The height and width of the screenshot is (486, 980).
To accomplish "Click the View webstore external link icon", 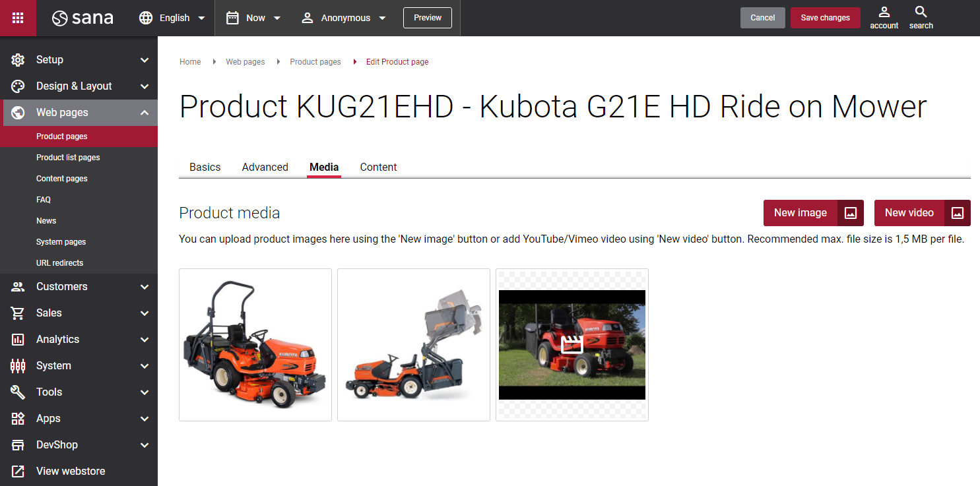I will click(18, 471).
